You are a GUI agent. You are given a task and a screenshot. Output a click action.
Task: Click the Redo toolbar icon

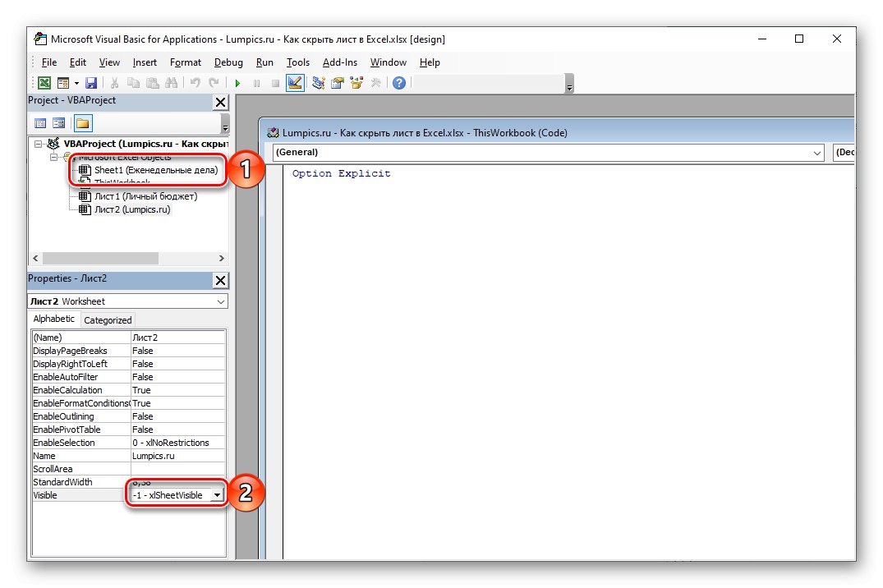214,83
